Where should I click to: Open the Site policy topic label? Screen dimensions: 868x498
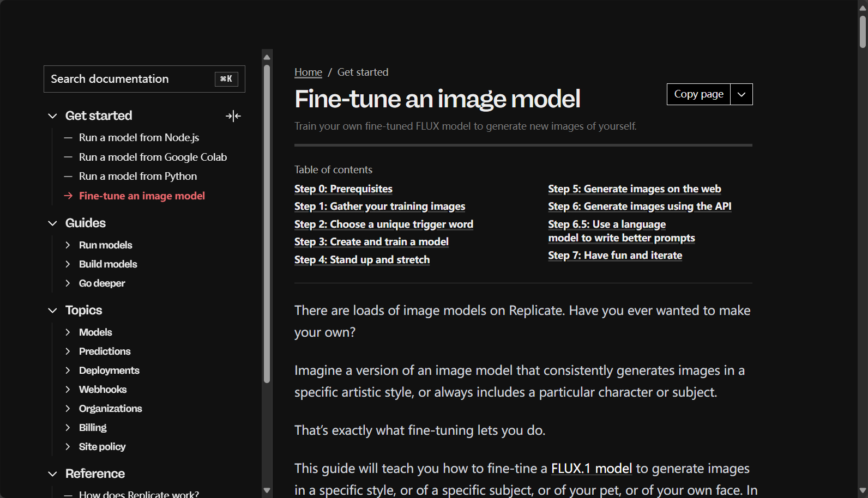[x=102, y=447]
